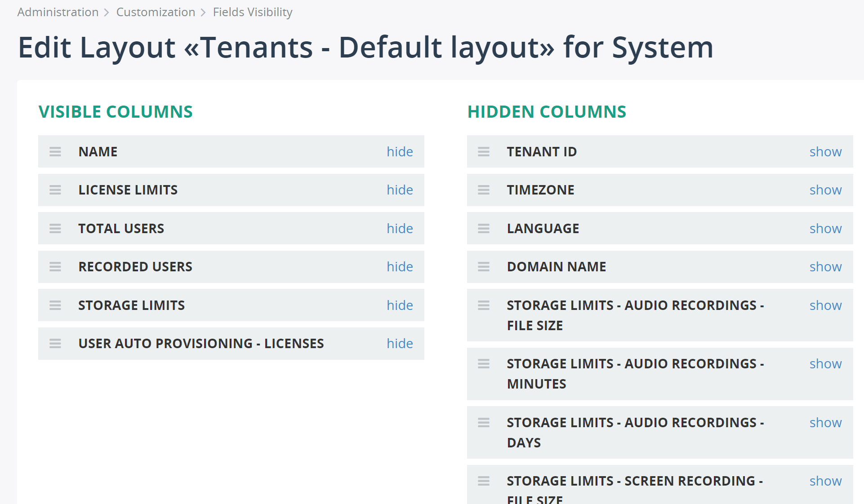Click the drag handle for TIMEZONE
864x504 pixels.
484,190
